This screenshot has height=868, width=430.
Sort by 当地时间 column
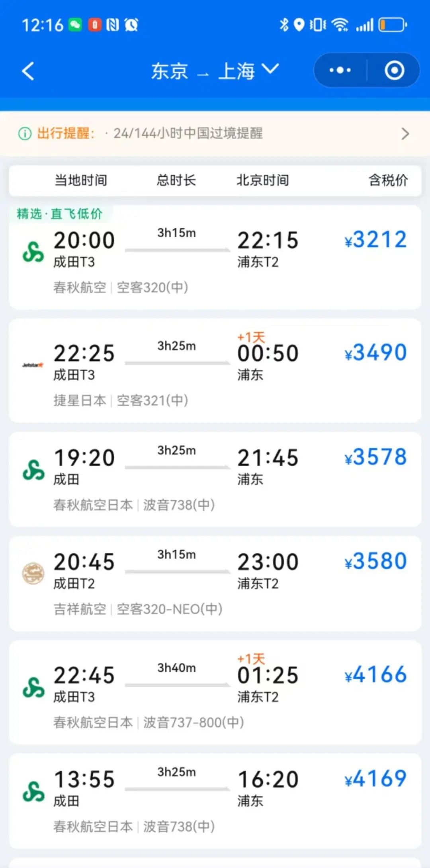[81, 180]
